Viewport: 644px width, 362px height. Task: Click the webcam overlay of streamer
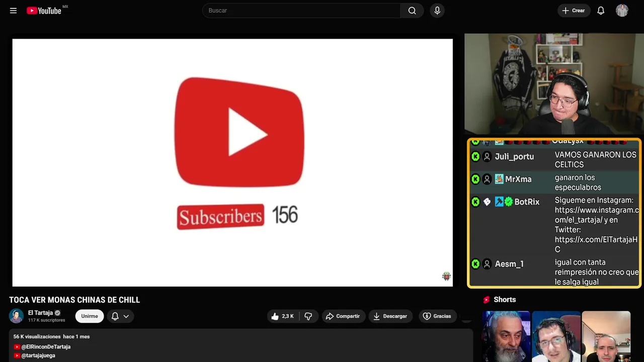click(553, 84)
